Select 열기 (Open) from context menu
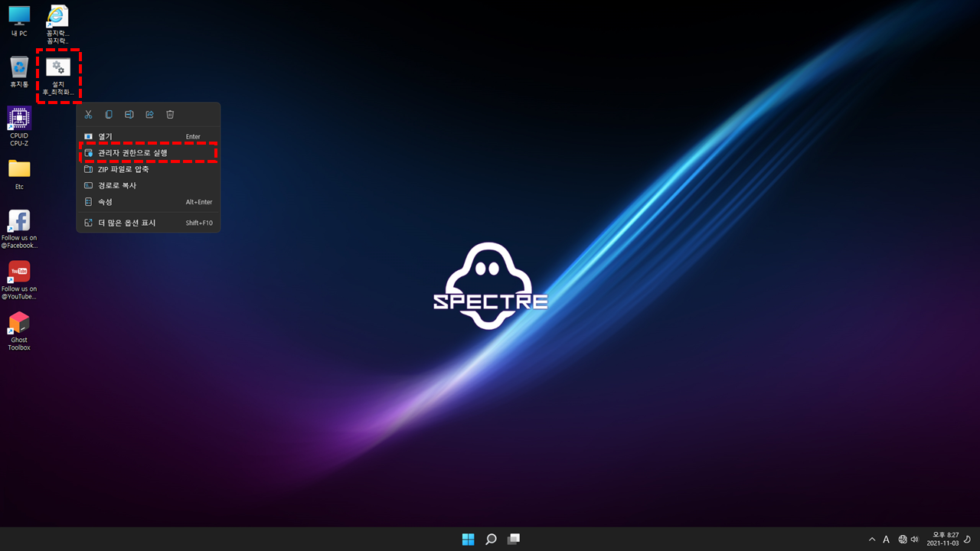 [x=149, y=136]
